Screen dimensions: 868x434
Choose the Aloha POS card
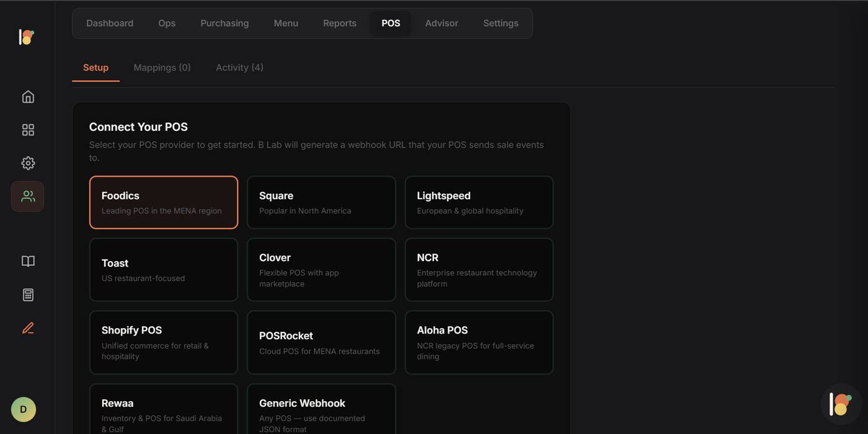[479, 343]
